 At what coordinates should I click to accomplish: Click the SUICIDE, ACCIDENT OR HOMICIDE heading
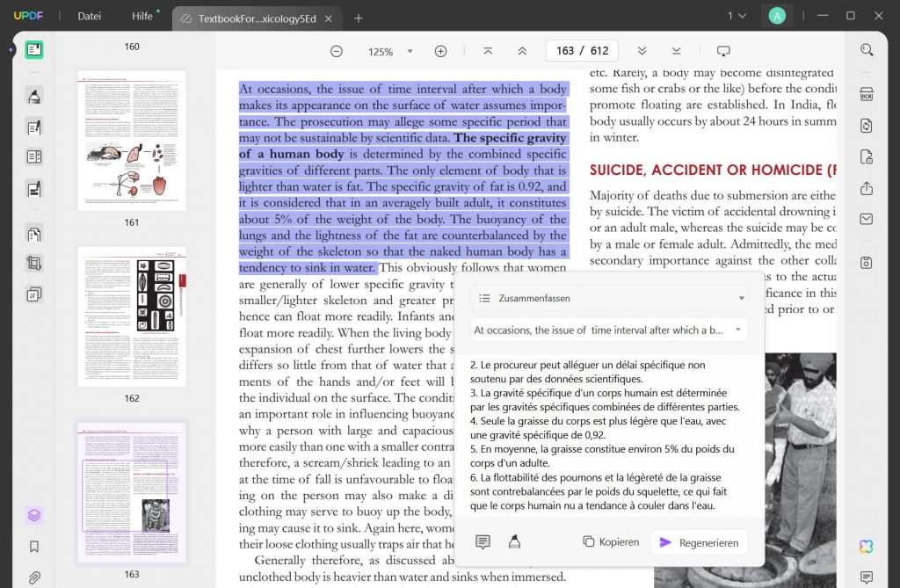(712, 170)
